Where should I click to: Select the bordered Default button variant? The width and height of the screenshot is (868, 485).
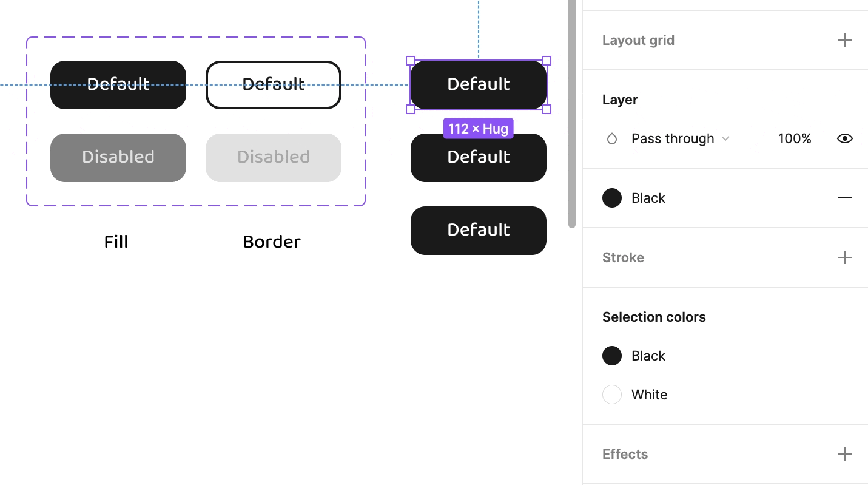(x=274, y=85)
